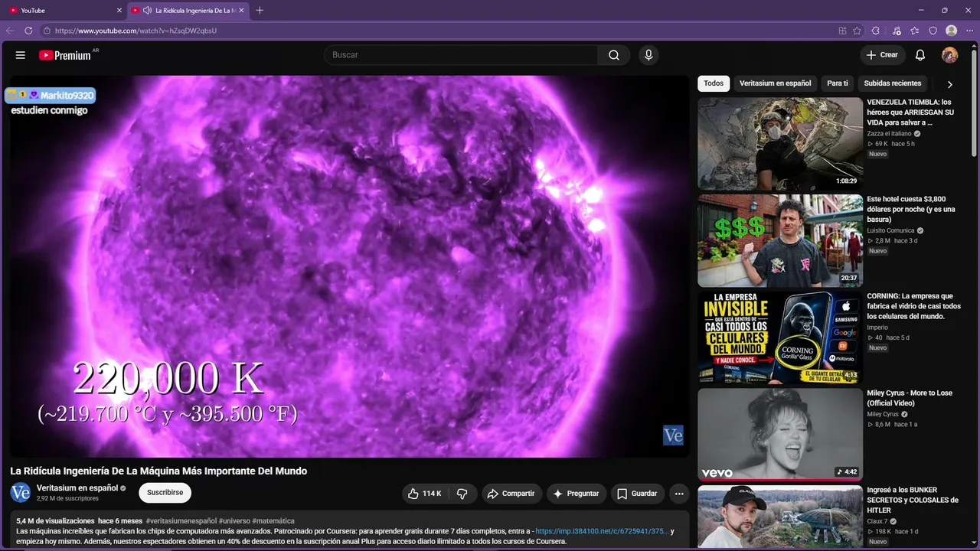Open browser extensions puzzle icon
This screenshot has width=980, height=551.
[876, 31]
